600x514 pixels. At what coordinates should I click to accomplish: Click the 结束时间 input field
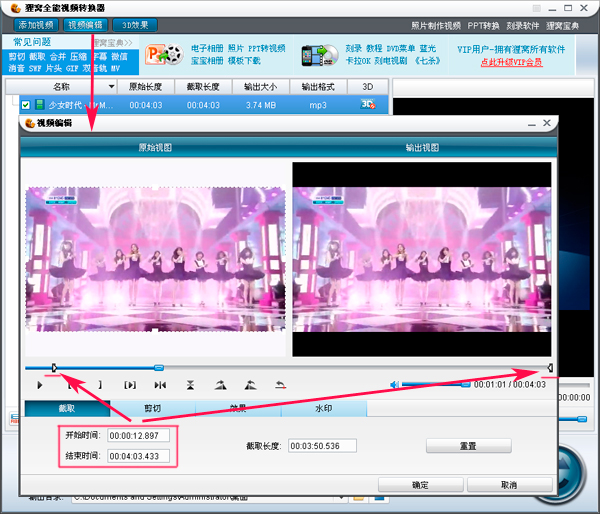138,456
